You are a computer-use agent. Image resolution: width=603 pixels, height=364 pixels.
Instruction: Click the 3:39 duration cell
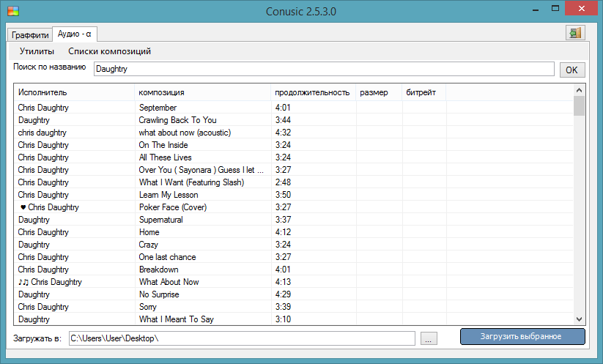283,307
